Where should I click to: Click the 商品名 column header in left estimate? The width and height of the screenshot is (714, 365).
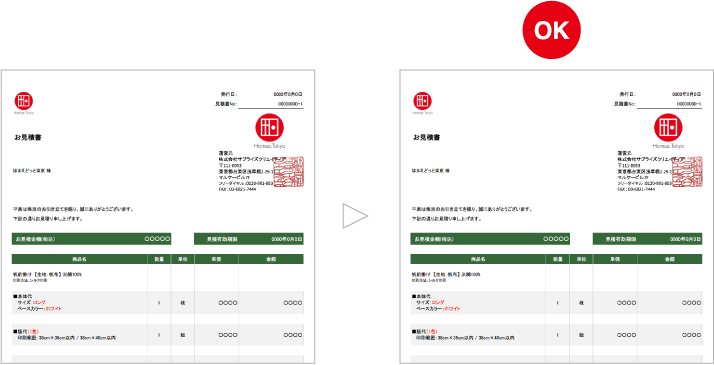click(79, 259)
